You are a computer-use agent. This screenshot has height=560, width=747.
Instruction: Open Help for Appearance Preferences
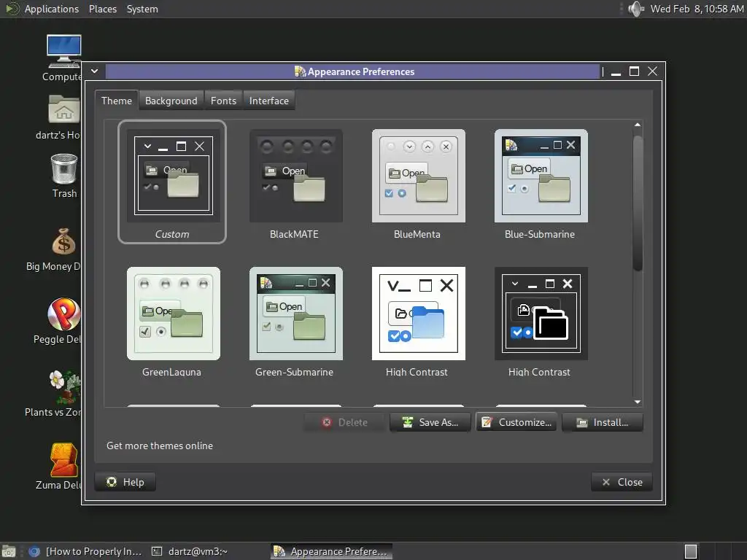tap(125, 482)
